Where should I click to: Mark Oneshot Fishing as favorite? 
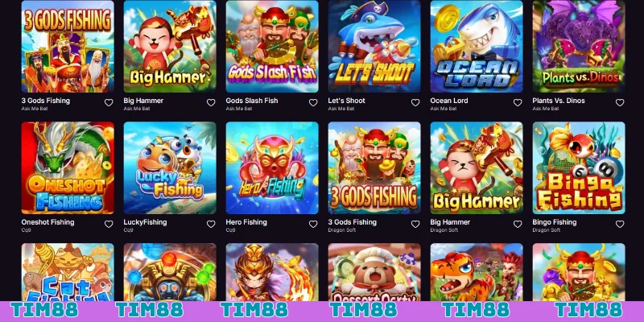point(109,225)
